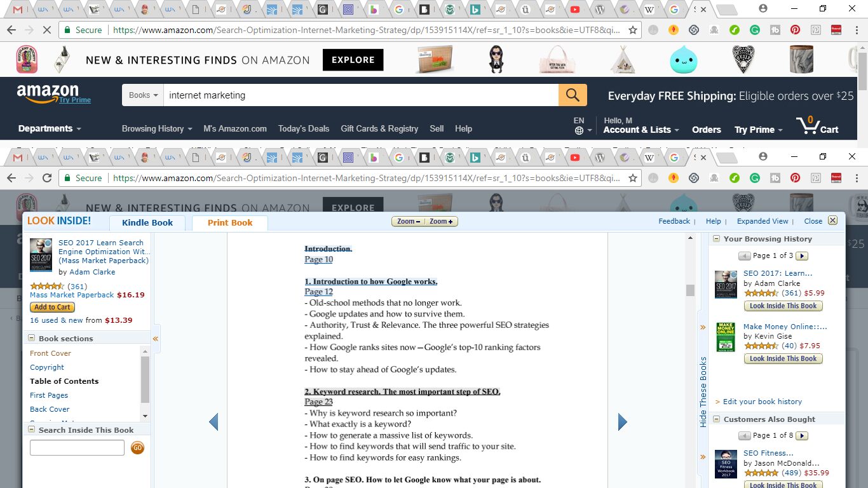Open the First Pages section

tap(49, 395)
